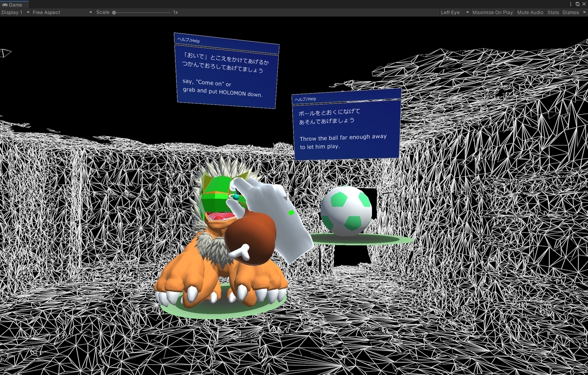Click "Throw the ball far enough away" text
The height and width of the screenshot is (375, 588).
343,137
